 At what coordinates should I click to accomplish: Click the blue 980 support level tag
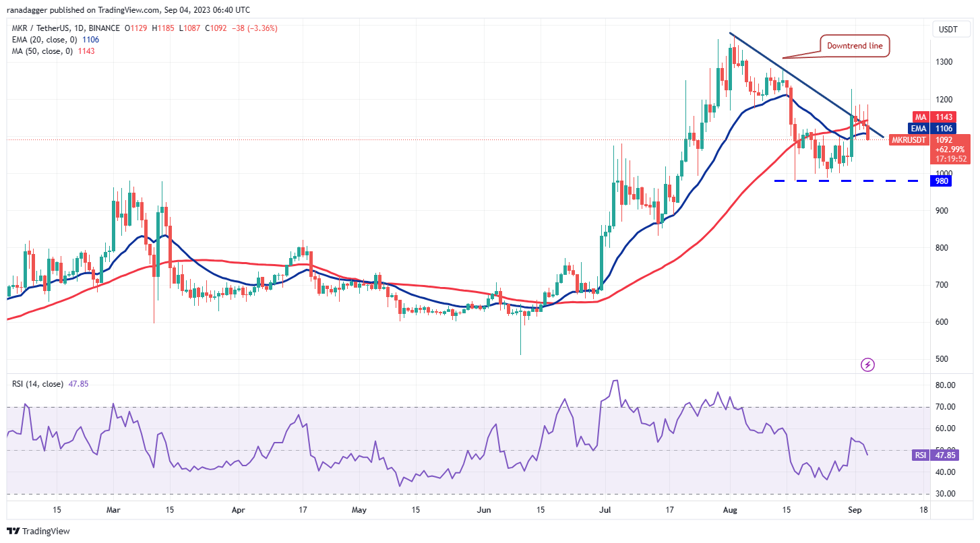(941, 181)
